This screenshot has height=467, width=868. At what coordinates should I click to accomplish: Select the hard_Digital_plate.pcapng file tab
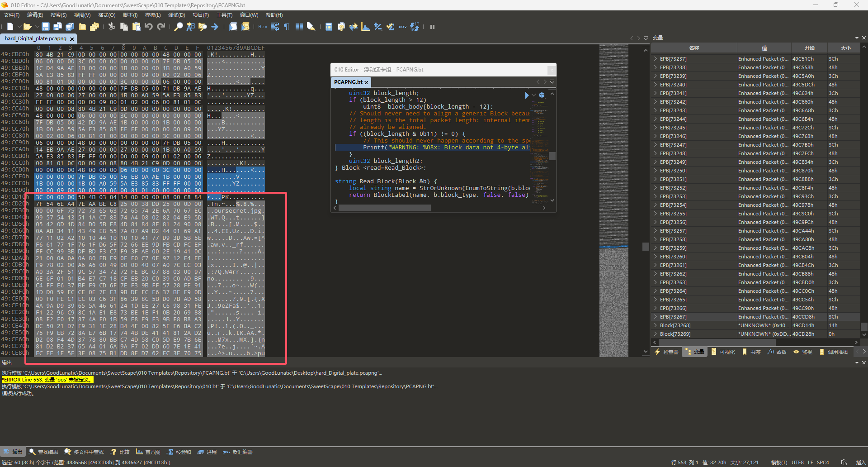(36, 38)
